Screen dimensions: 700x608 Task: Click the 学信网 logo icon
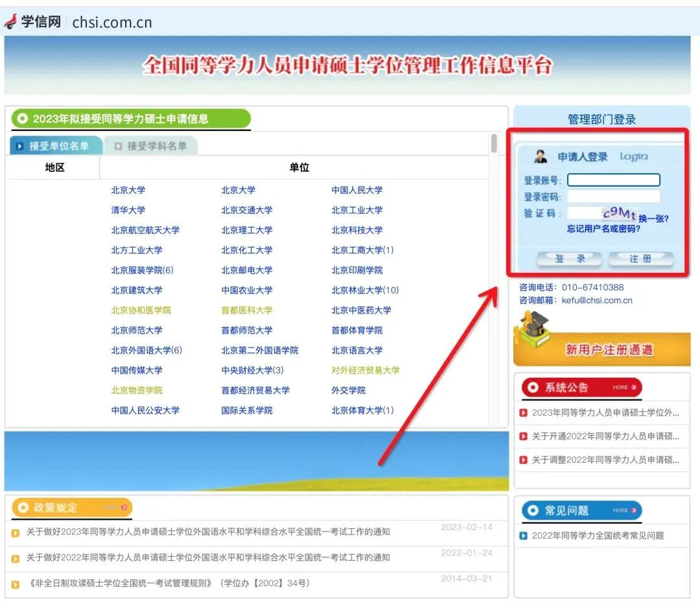(11, 21)
